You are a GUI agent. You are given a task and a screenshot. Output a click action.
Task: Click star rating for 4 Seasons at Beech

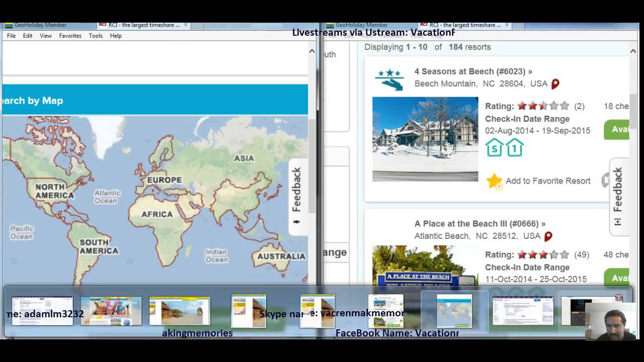[x=543, y=106]
